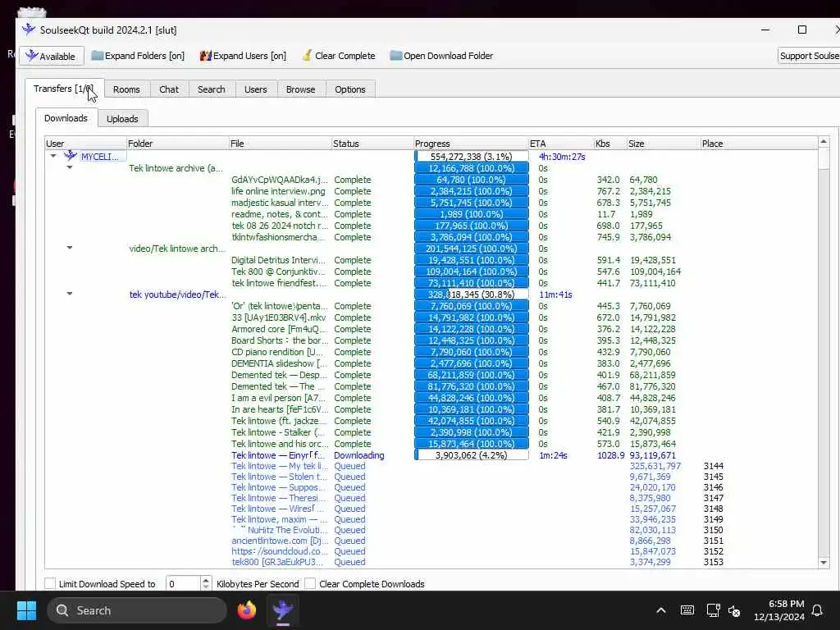Screen dimensions: 840x630
Task: Click the Open Download Folder icon
Action: [396, 55]
